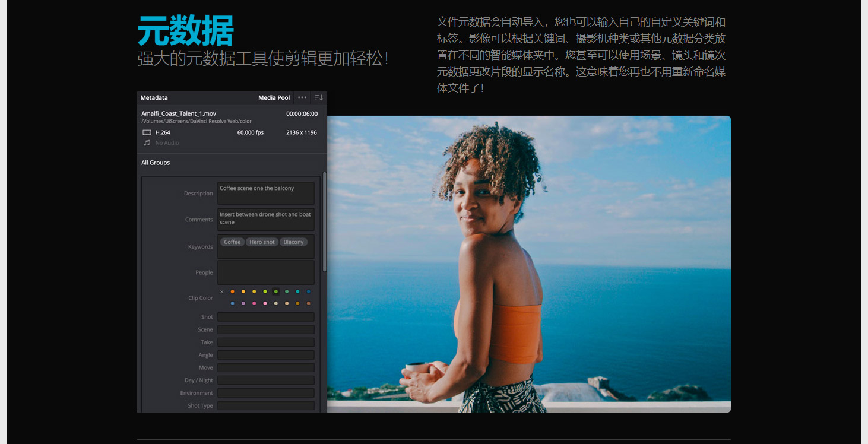Image resolution: width=868 pixels, height=444 pixels.
Task: Pick the light orange apricot clip color
Action: pos(243,291)
